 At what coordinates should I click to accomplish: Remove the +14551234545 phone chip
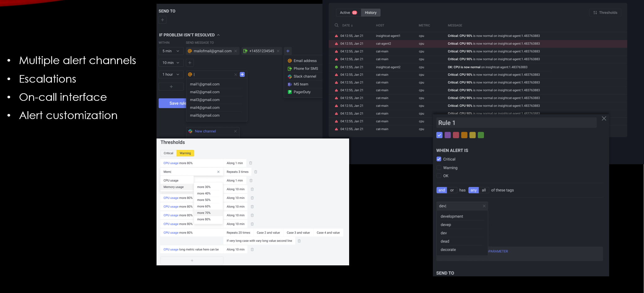pos(278,51)
